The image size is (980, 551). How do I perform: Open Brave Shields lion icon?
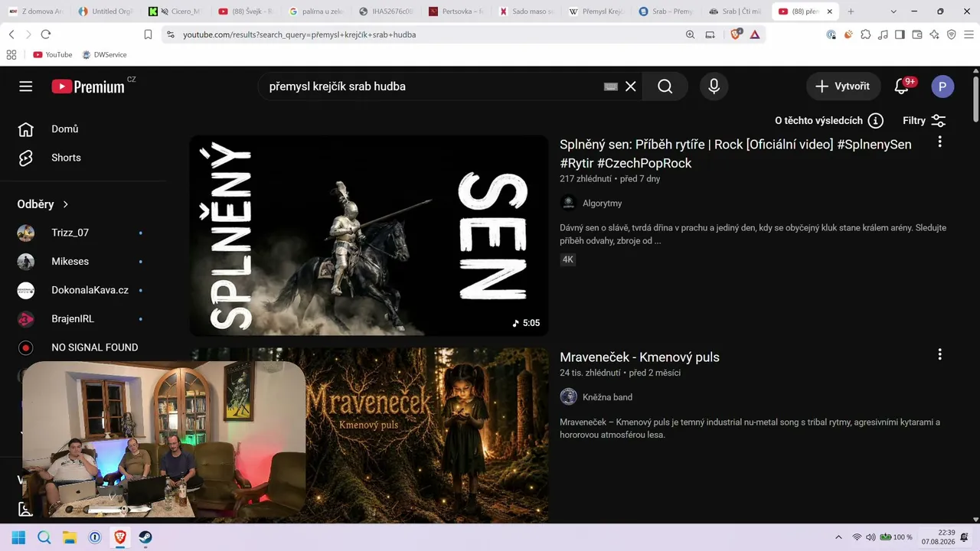736,34
